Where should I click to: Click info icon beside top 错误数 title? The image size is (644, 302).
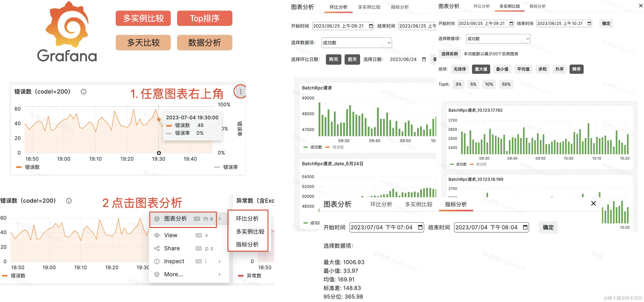84,92
